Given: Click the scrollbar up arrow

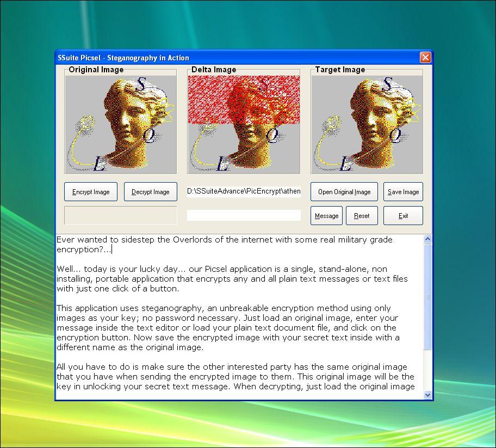Looking at the screenshot, I should [428, 239].
